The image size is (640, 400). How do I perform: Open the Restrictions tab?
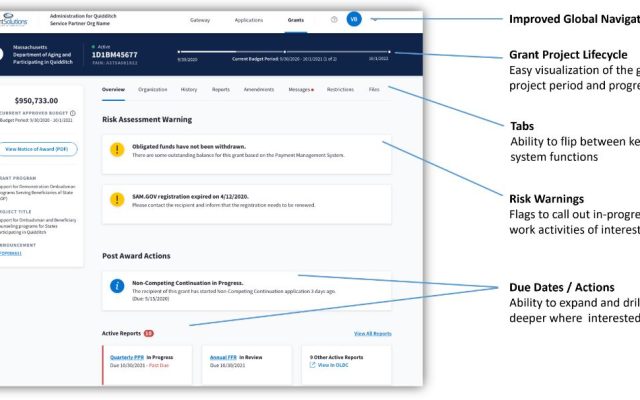pyautogui.click(x=340, y=90)
